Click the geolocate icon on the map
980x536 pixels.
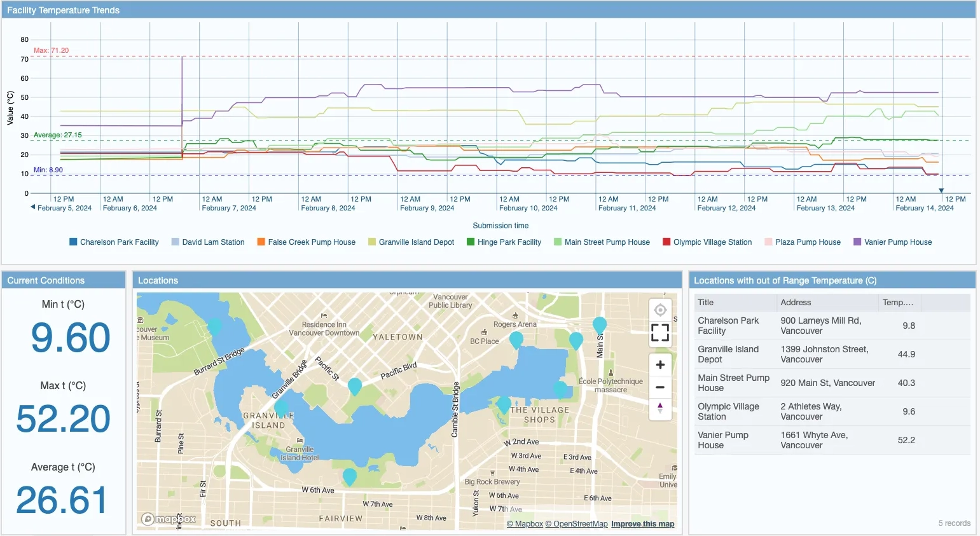click(x=659, y=310)
